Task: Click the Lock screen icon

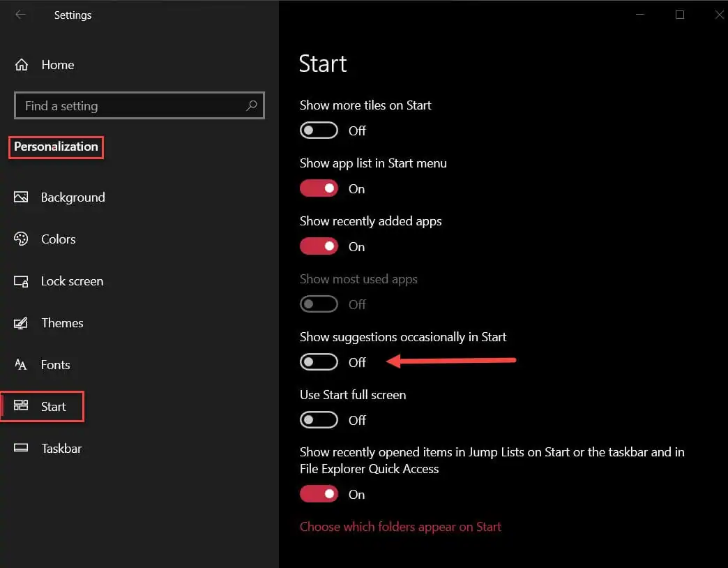Action: (21, 281)
